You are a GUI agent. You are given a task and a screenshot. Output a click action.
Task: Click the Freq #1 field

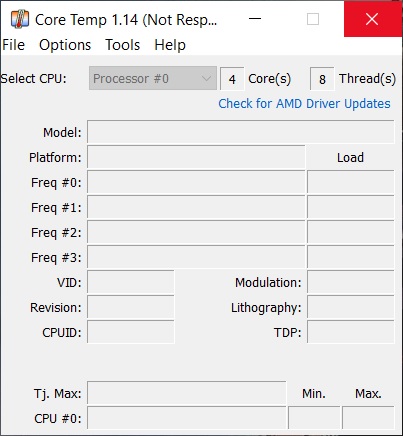coord(196,207)
